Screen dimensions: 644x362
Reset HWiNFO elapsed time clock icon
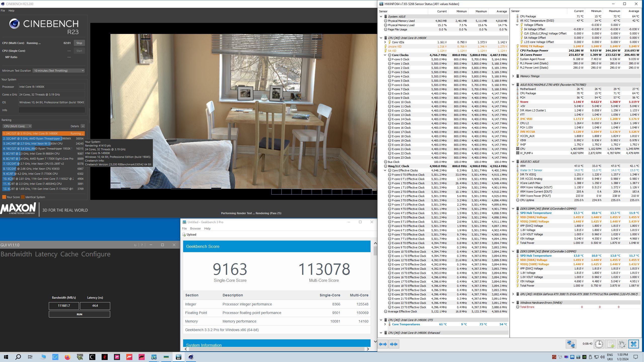pyautogui.click(x=599, y=344)
